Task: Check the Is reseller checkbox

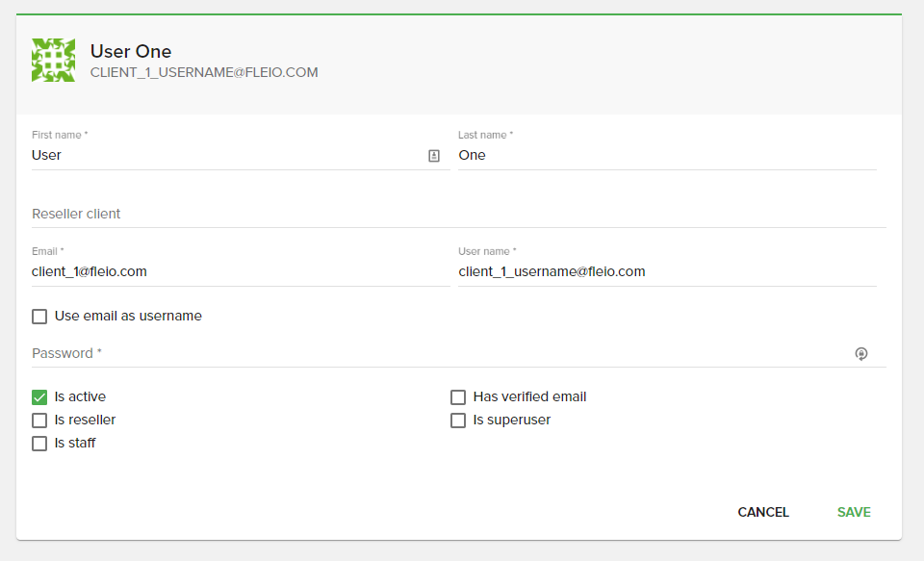Action: click(x=39, y=421)
